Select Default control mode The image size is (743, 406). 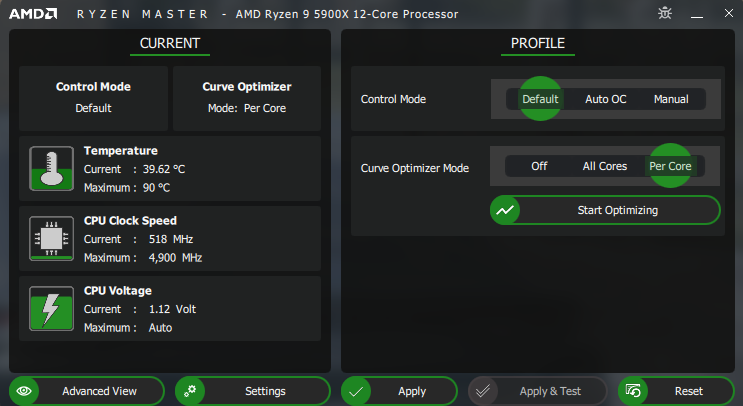540,99
